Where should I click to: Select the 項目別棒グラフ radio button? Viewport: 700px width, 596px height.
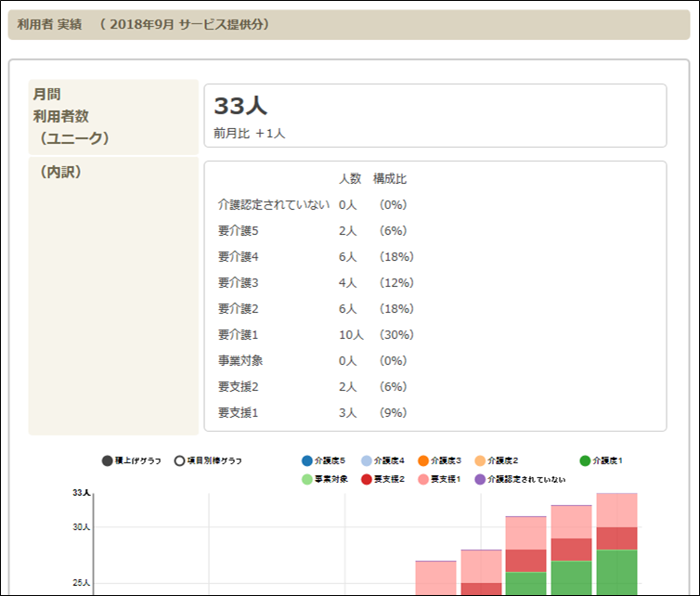[x=179, y=460]
